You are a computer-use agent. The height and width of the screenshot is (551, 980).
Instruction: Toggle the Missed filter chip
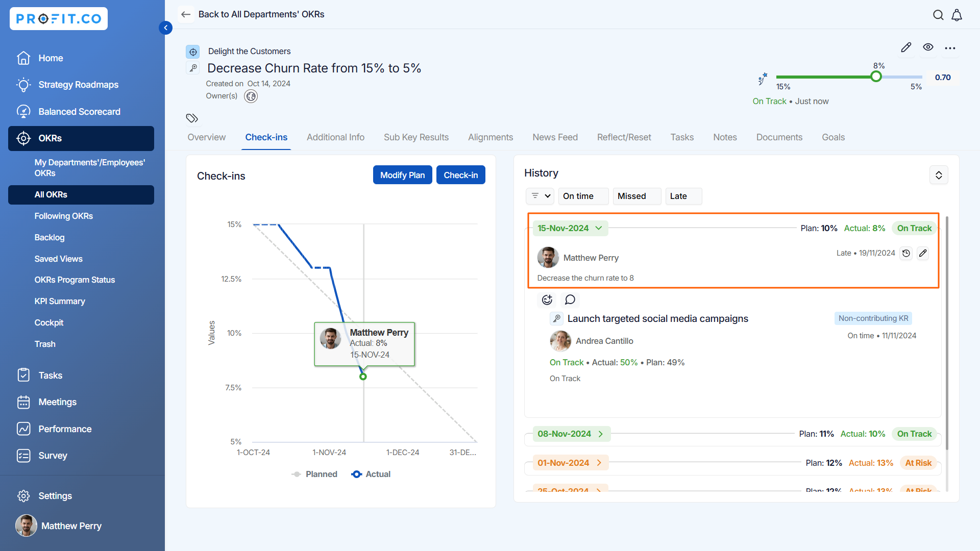636,196
